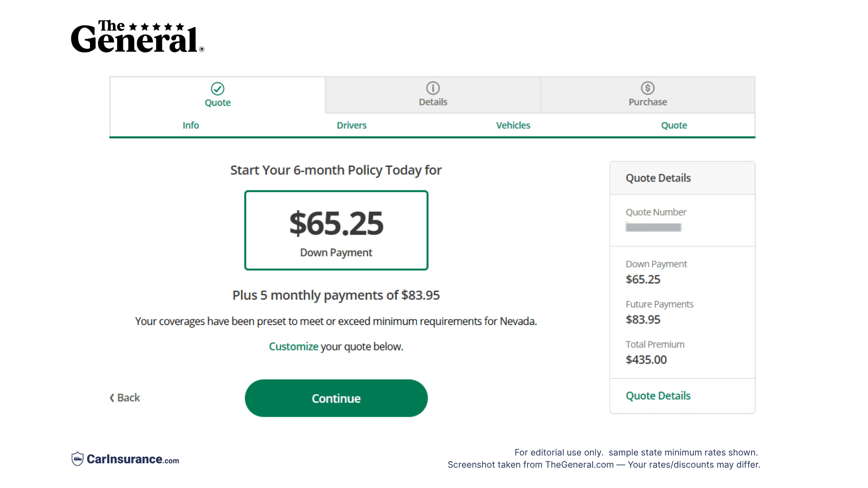Select the Info section in the progress bar
This screenshot has height=488, width=868.
190,125
